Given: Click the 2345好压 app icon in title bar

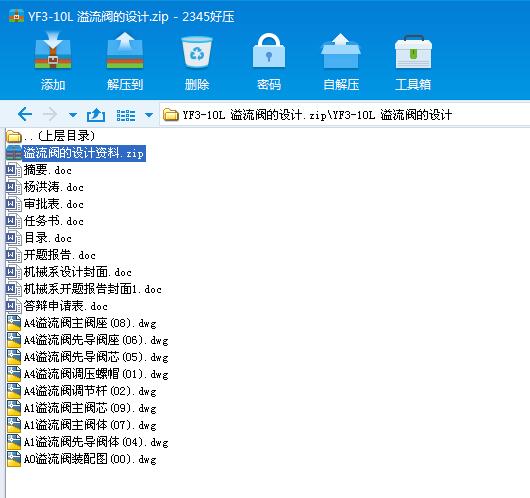Looking at the screenshot, I should pyautogui.click(x=16, y=16).
